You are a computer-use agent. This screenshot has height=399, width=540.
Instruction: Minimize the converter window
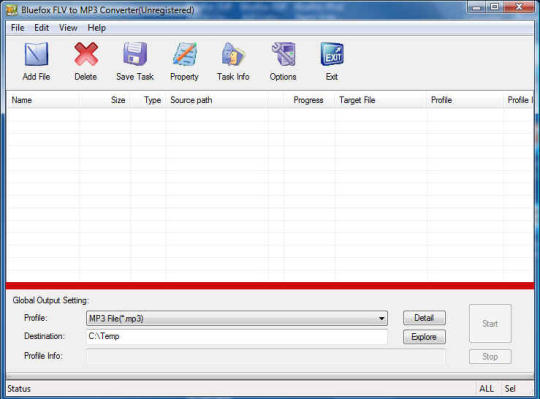tap(477, 8)
